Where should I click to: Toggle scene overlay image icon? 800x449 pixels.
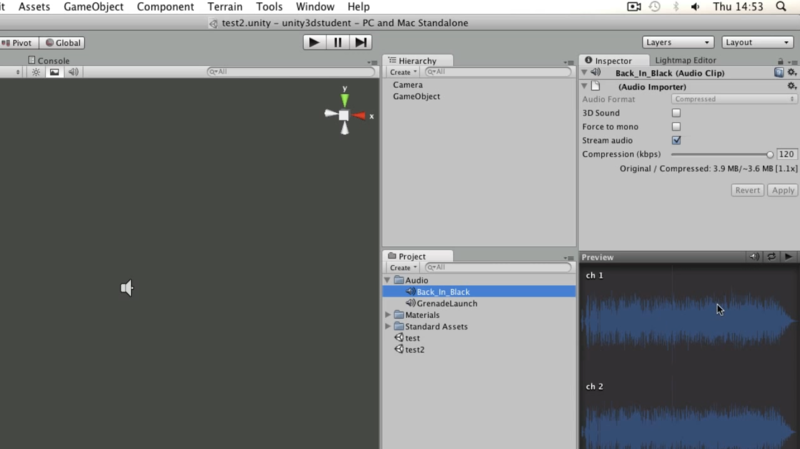[54, 72]
